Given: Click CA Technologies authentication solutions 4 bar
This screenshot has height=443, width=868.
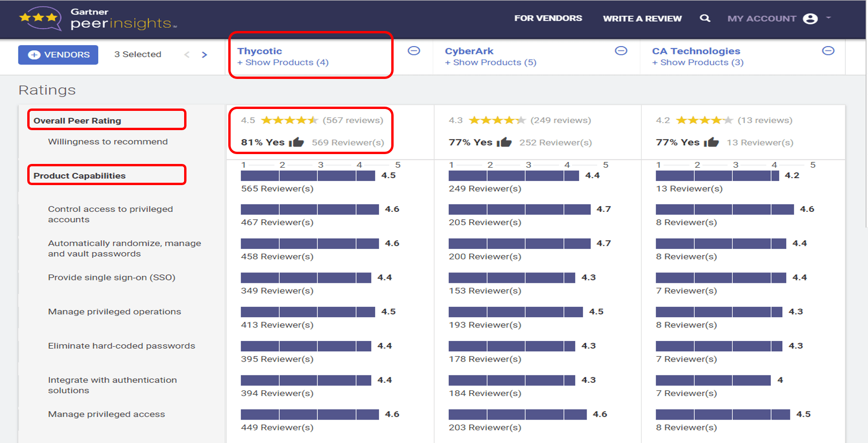Looking at the screenshot, I should pyautogui.click(x=713, y=380).
